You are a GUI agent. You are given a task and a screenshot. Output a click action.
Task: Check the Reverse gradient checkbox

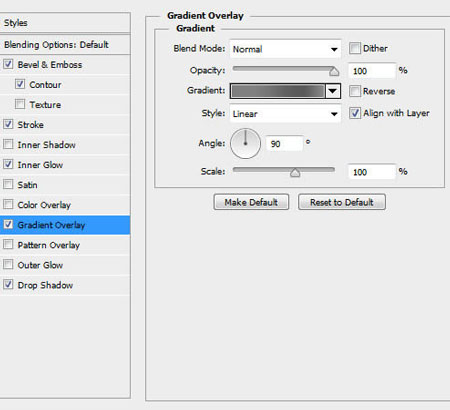point(355,91)
